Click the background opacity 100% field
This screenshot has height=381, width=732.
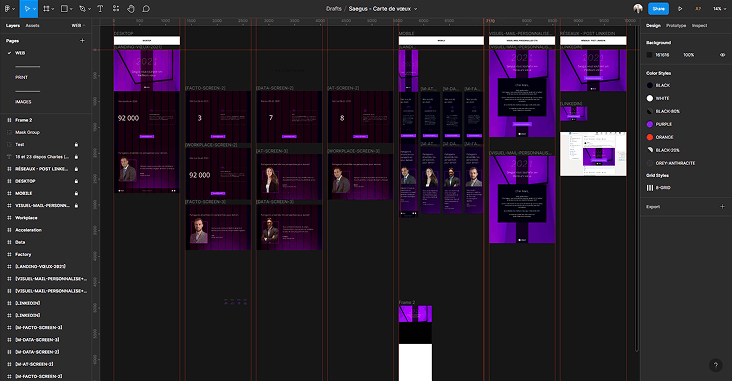coord(689,55)
